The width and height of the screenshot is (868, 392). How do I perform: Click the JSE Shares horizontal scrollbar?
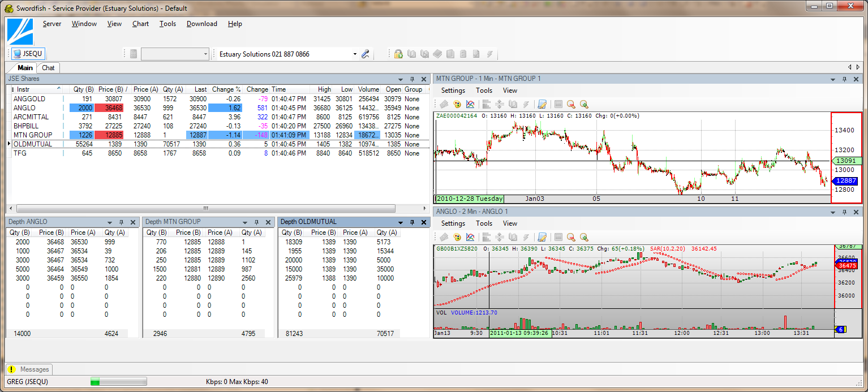coord(206,208)
